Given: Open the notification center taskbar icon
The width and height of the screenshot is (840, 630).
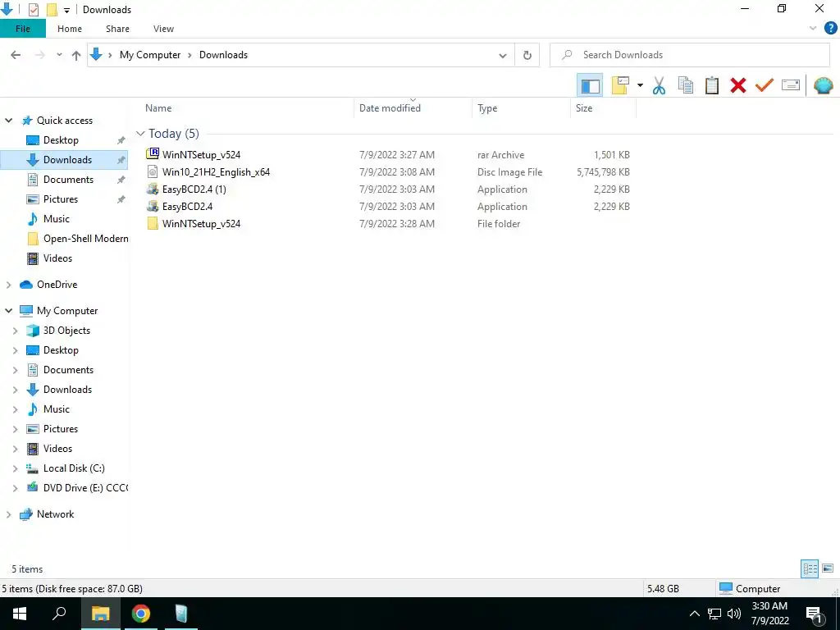Looking at the screenshot, I should coord(815,614).
